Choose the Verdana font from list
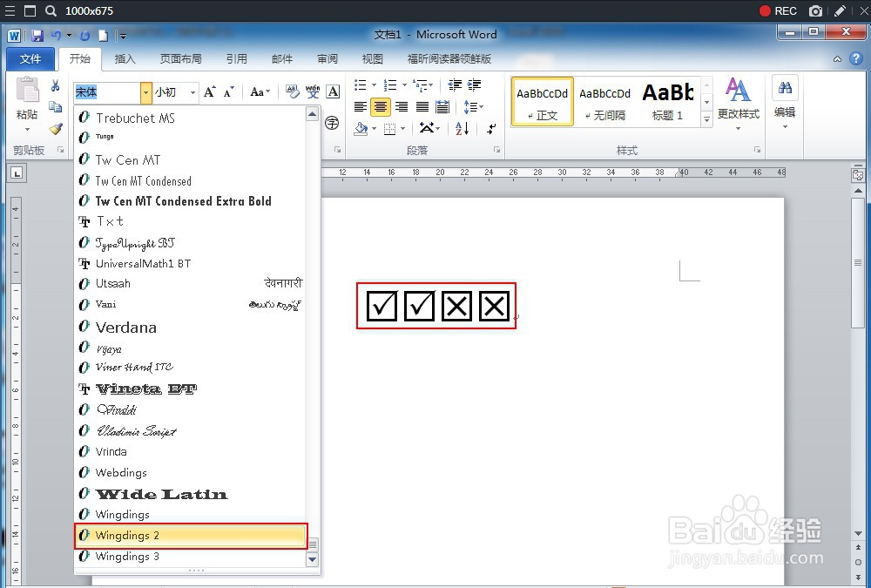 [x=191, y=328]
